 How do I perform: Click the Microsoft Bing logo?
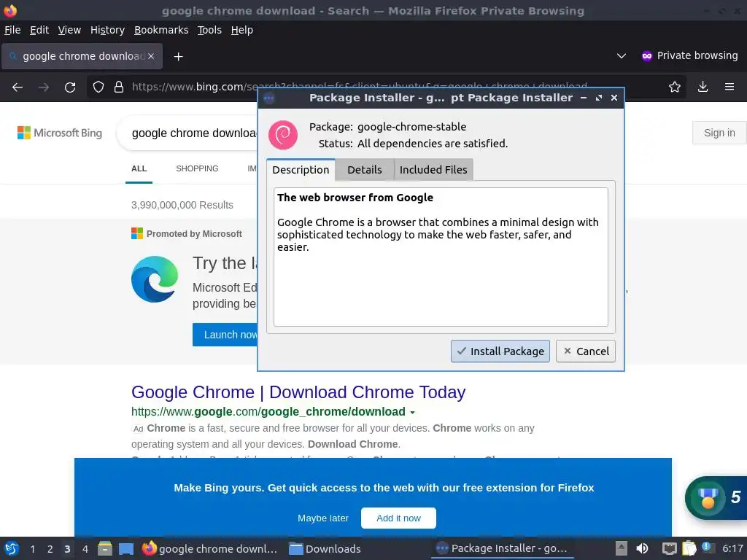coord(60,133)
